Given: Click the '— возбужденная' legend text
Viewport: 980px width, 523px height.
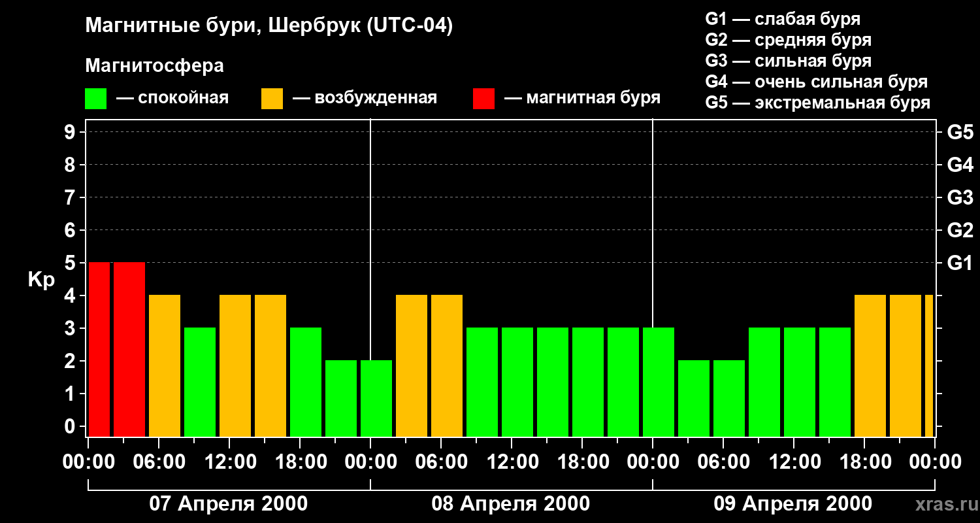Looking at the screenshot, I should [365, 98].
